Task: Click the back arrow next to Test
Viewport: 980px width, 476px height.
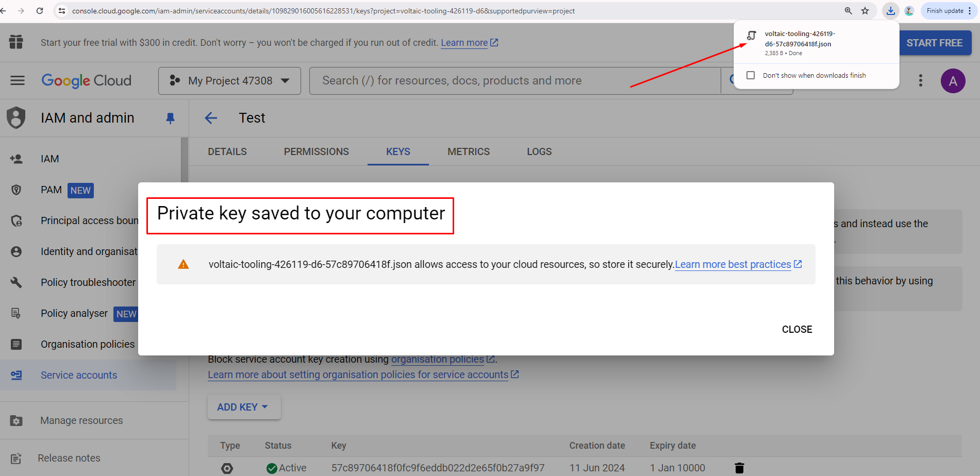Action: pyautogui.click(x=211, y=118)
